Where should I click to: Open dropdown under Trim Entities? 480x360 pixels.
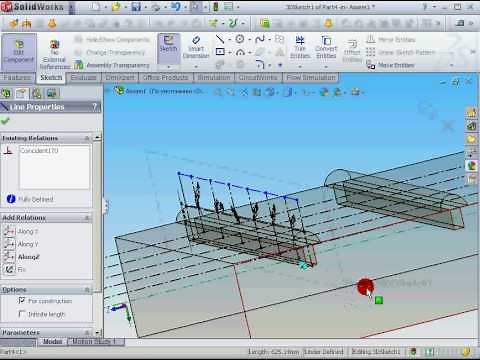pyautogui.click(x=300, y=67)
